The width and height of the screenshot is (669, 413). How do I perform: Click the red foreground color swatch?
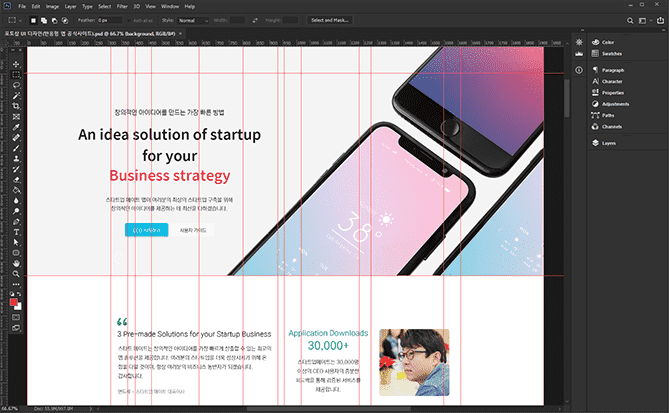13,302
